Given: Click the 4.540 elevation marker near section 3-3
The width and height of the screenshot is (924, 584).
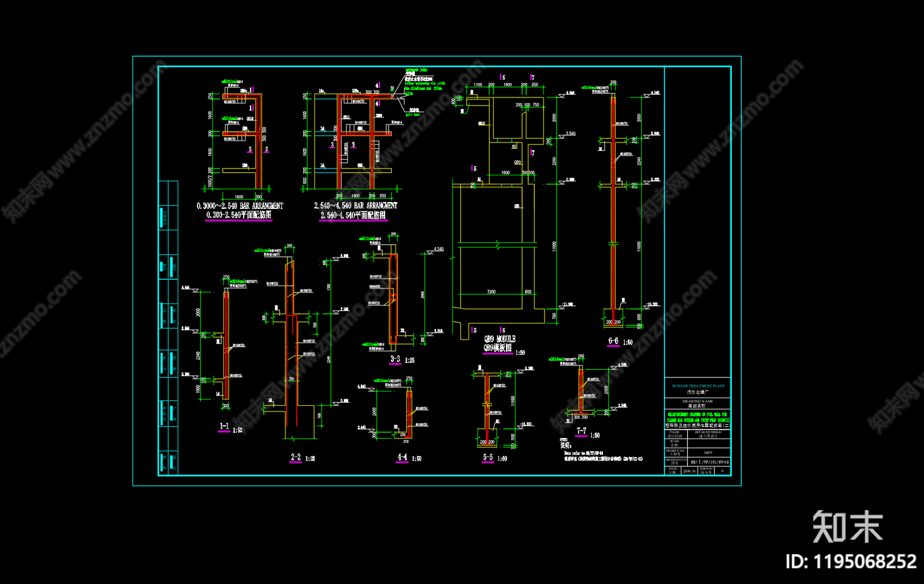Looking at the screenshot, I should pos(439,249).
